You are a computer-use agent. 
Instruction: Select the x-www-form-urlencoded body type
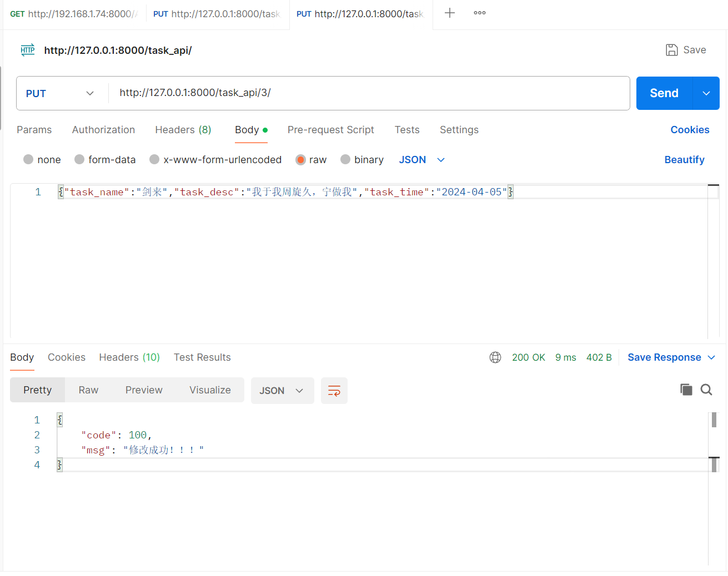(x=154, y=159)
